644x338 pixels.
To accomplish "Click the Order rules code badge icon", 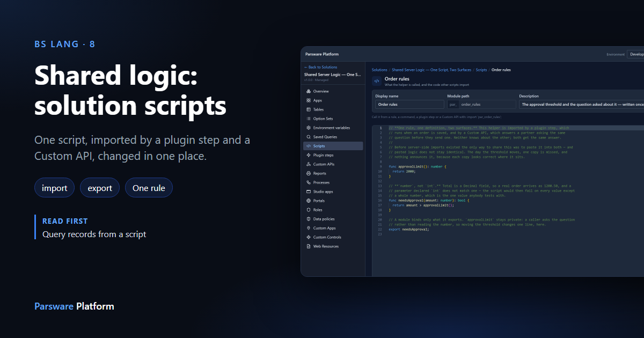I will pos(377,81).
